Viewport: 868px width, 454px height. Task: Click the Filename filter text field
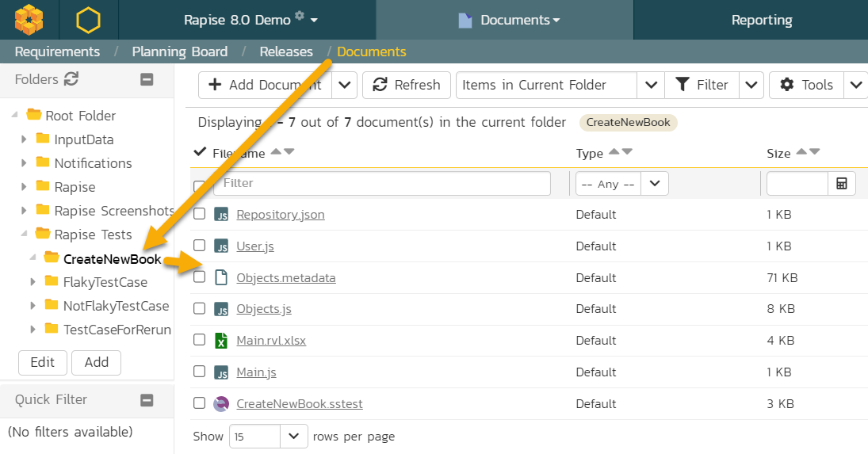pyautogui.click(x=382, y=184)
